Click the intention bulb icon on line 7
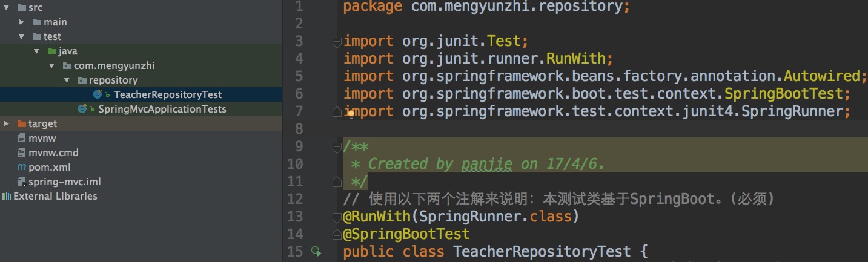Viewport: 868px width, 262px height. (350, 113)
